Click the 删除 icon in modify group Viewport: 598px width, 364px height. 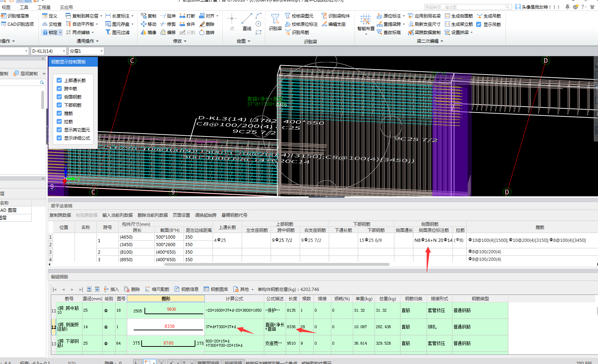tap(202, 24)
